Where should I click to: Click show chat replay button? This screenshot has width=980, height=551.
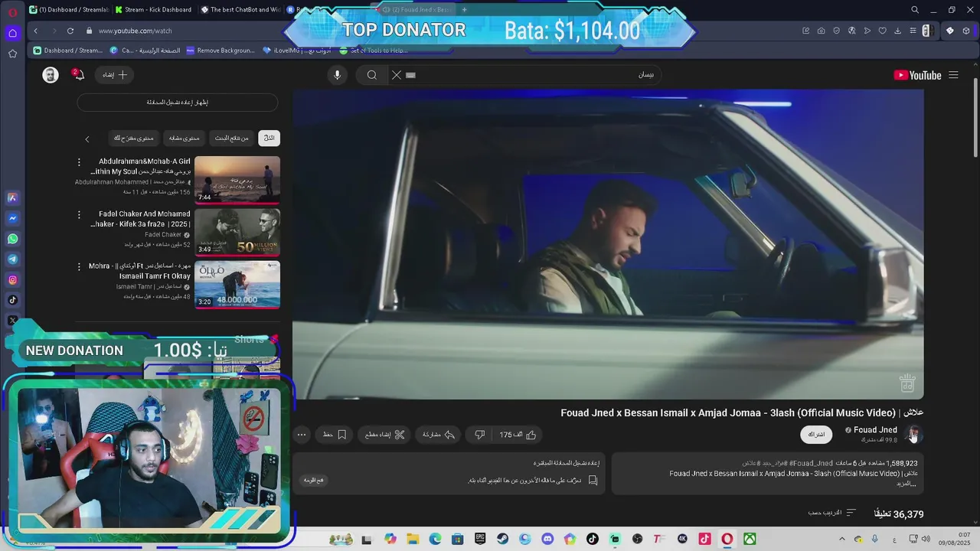pyautogui.click(x=178, y=103)
